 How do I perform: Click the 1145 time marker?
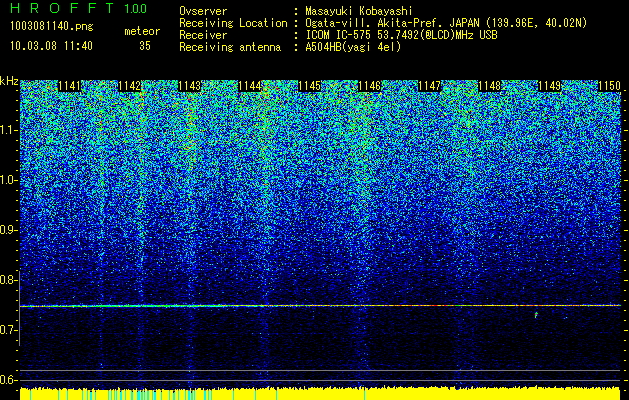[x=310, y=86]
